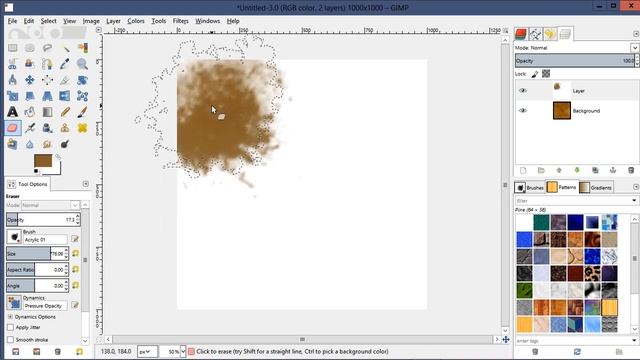Open the Tool Options tab menu arrow
This screenshot has height=360, width=640.
tap(86, 184)
